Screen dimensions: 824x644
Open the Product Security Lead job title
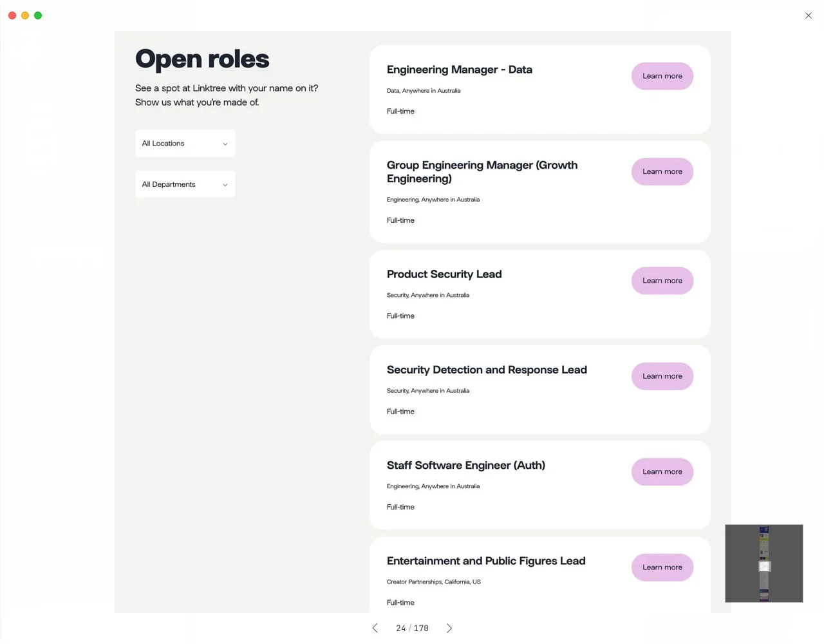(444, 274)
